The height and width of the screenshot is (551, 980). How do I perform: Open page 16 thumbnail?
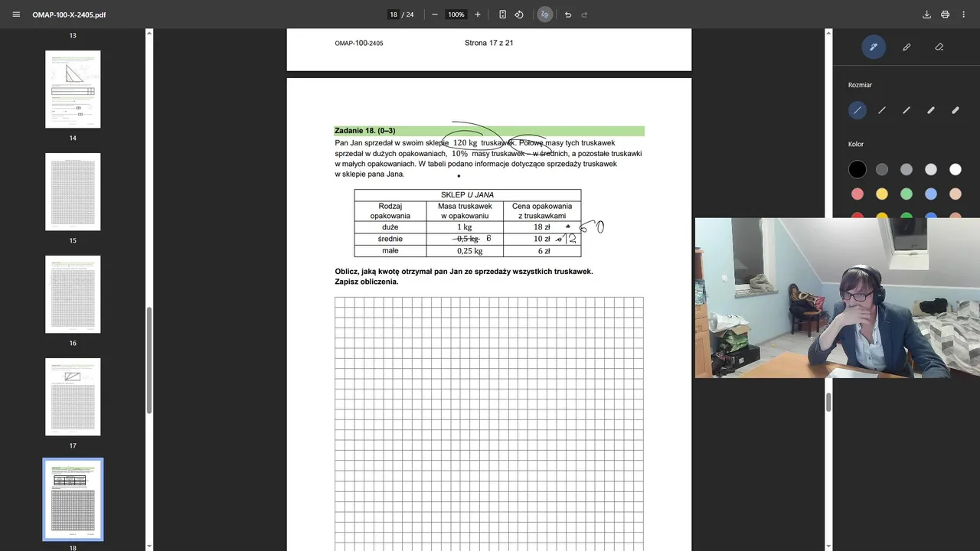pos(73,295)
